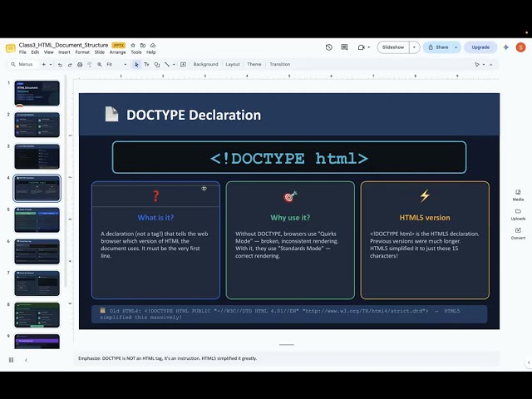Screen dimensions: 532x399
Task: Select the text box tool
Action: (x=146, y=65)
